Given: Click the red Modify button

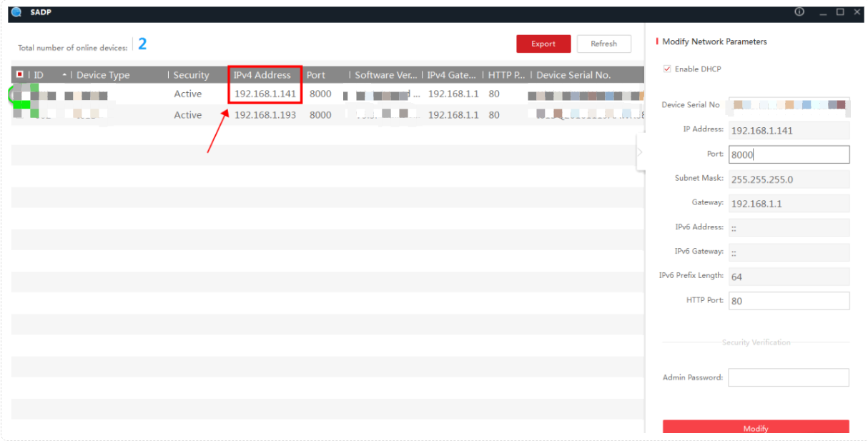Looking at the screenshot, I should [756, 427].
